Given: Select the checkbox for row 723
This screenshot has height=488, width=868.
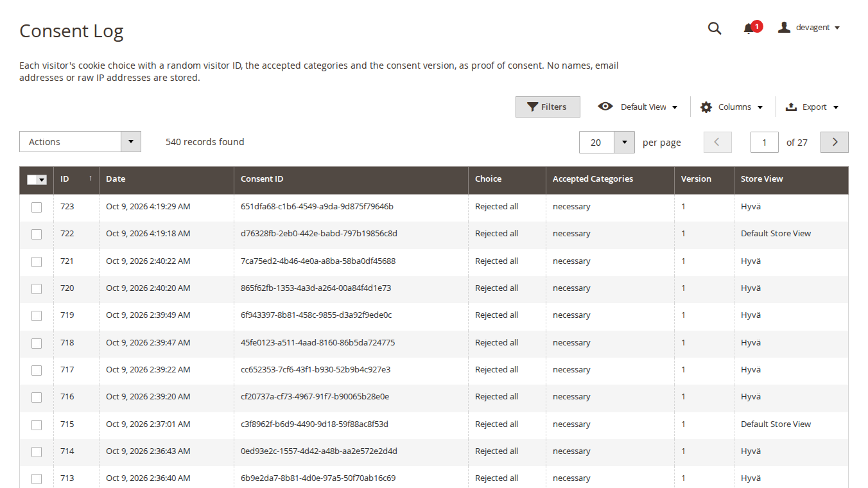Looking at the screenshot, I should point(37,207).
